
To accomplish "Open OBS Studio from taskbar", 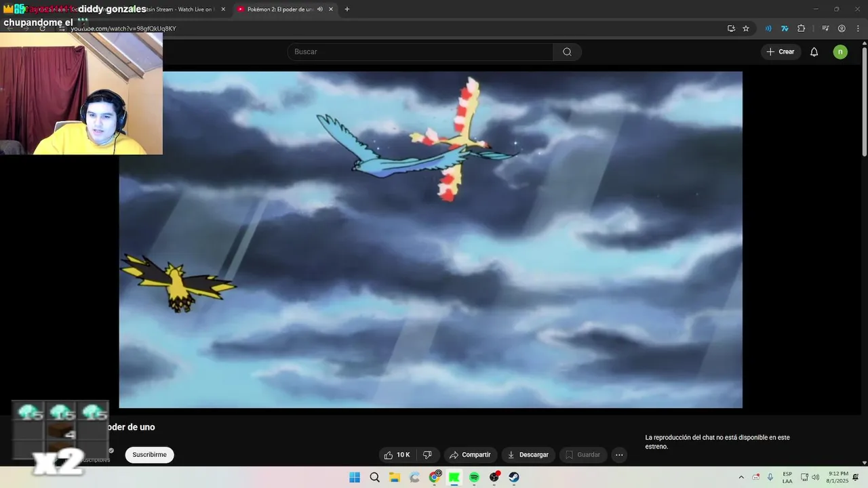I will pyautogui.click(x=494, y=477).
